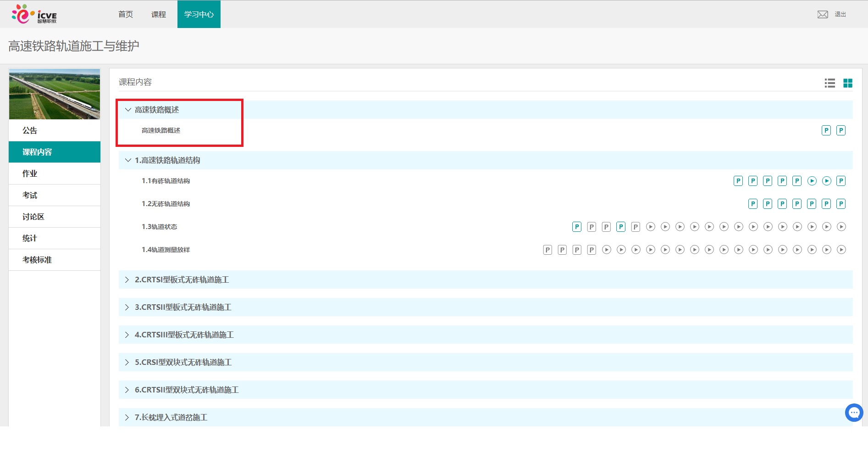868x459 pixels.
Task: Open first P document in 1.1有砟轨道结构 row
Action: tap(738, 181)
